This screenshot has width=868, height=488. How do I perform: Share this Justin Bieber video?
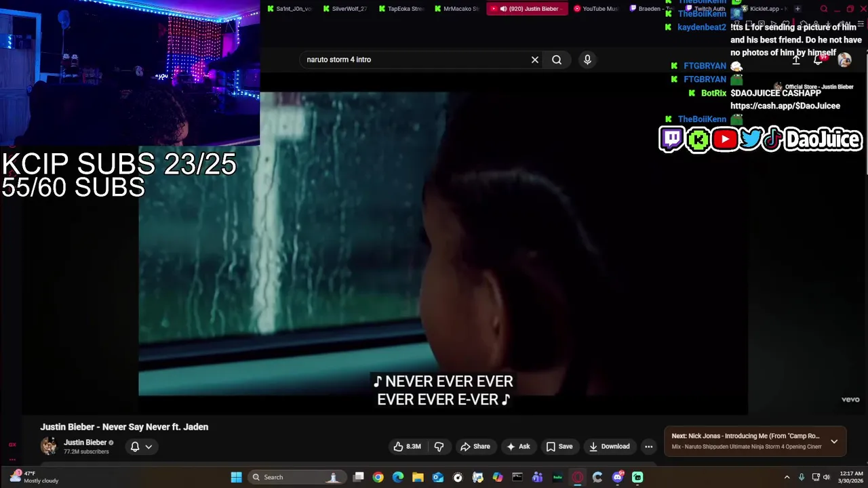pos(475,447)
